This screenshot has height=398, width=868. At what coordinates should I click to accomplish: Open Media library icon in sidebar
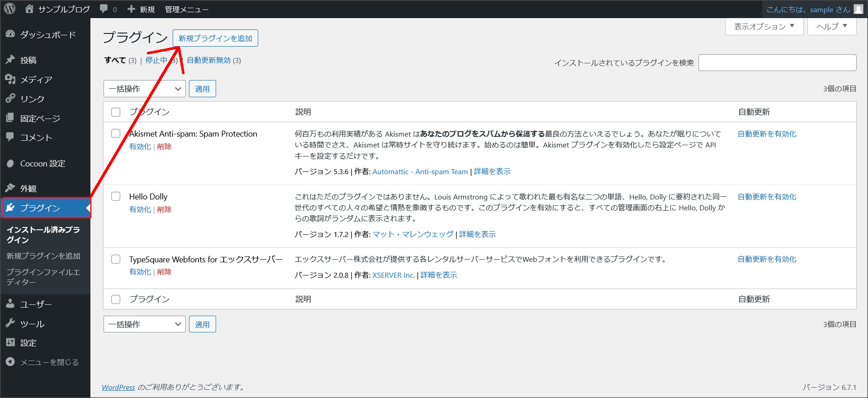coord(10,79)
